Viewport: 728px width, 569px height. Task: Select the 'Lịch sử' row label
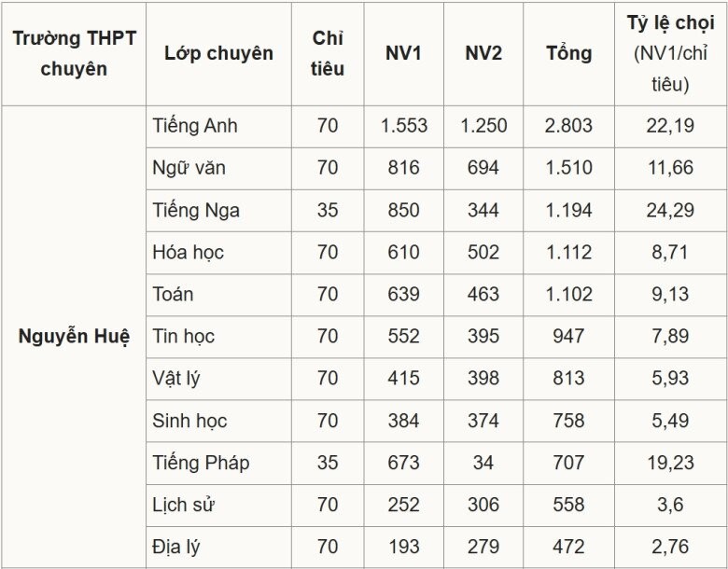click(183, 505)
